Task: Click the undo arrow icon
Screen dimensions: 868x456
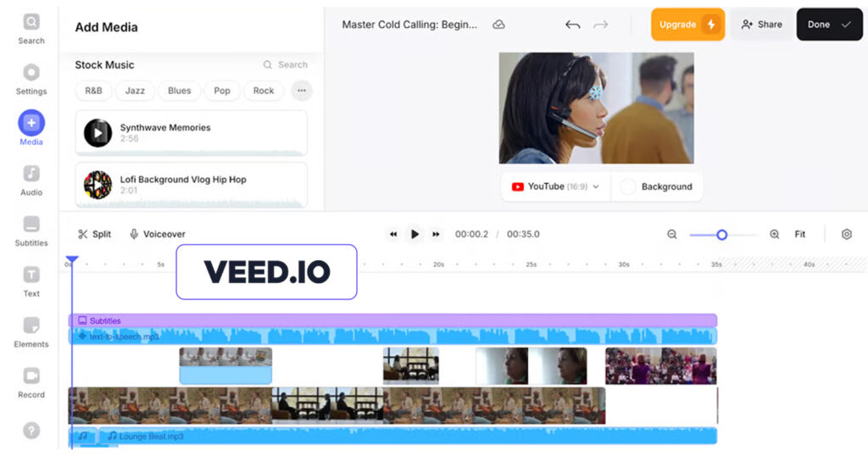Action: (x=572, y=25)
